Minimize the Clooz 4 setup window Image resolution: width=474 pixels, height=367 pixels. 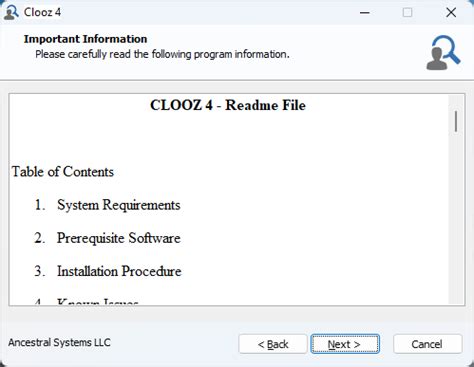coord(365,13)
